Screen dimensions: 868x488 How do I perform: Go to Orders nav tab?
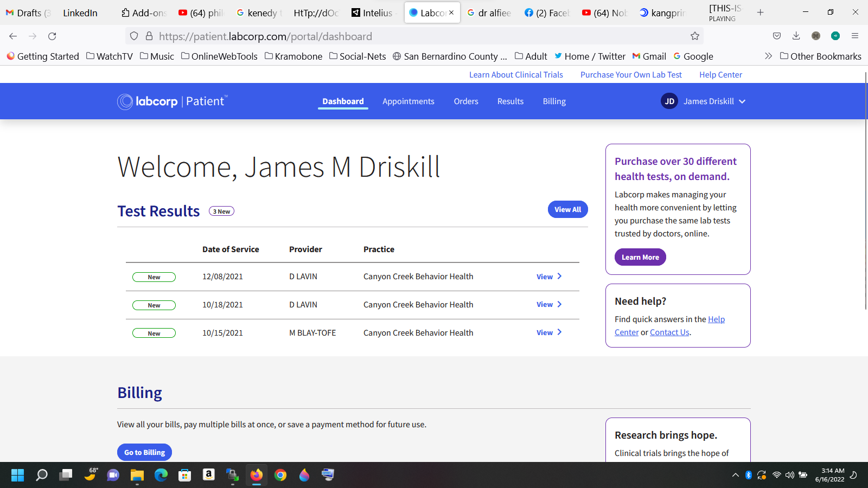click(466, 101)
